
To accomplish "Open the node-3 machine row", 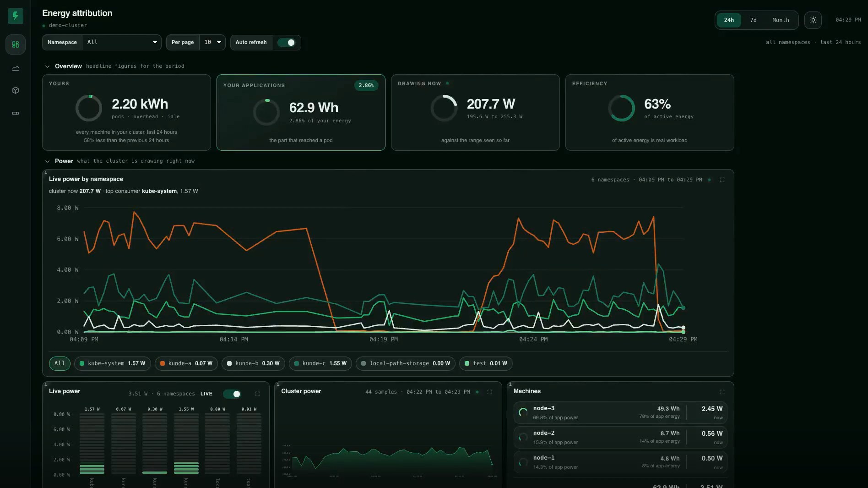I will click(x=620, y=412).
